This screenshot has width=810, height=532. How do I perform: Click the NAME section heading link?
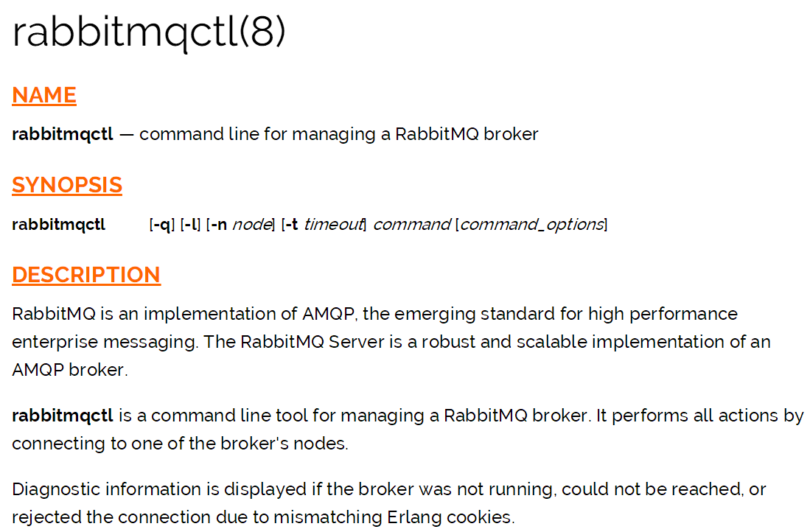(x=44, y=96)
